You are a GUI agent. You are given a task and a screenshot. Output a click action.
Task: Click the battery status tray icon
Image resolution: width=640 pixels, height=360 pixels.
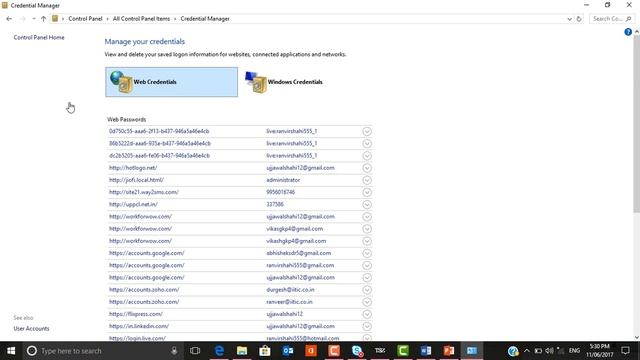(x=538, y=351)
